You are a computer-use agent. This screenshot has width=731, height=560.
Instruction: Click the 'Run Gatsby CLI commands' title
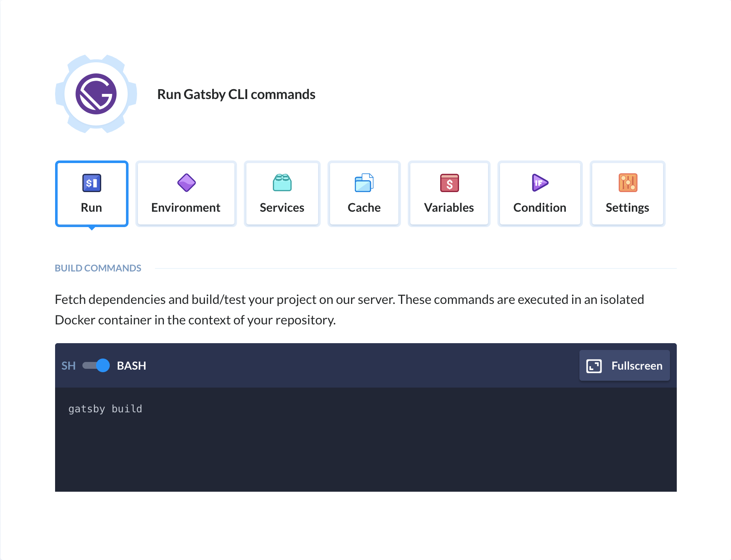click(236, 94)
